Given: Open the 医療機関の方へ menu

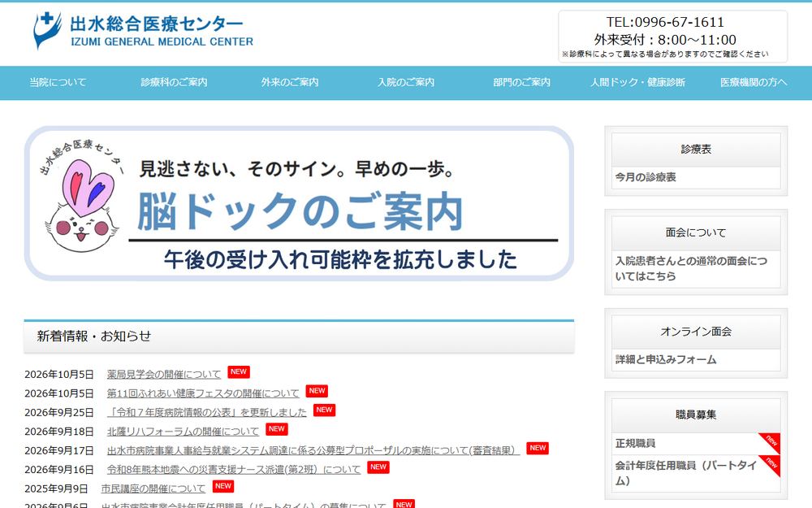Looking at the screenshot, I should click(754, 82).
